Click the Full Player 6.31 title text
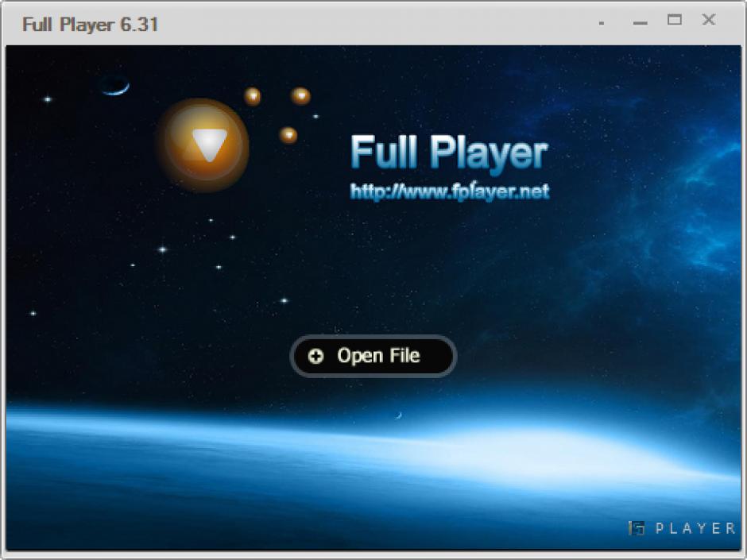Screen dimensions: 747x560 (90, 25)
